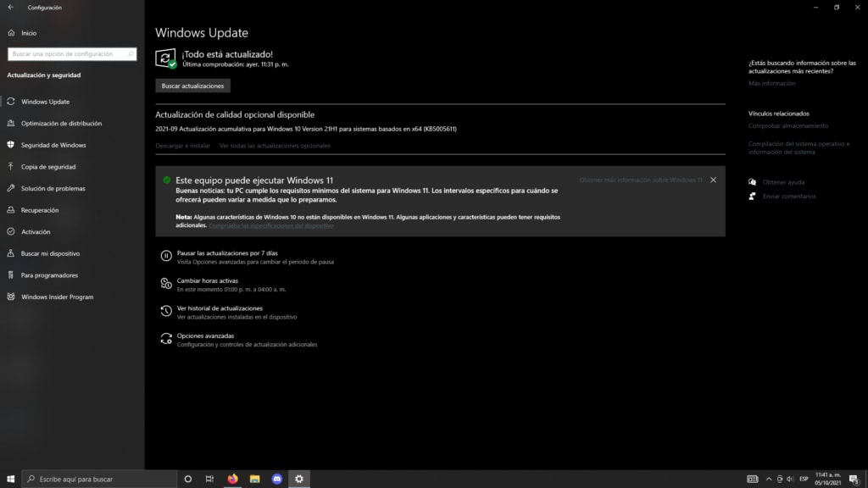The width and height of the screenshot is (868, 488).
Task: Open Más información link on right
Action: tap(771, 84)
